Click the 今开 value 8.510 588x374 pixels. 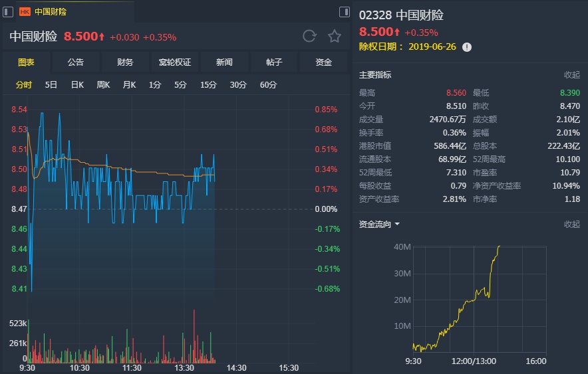[456, 106]
